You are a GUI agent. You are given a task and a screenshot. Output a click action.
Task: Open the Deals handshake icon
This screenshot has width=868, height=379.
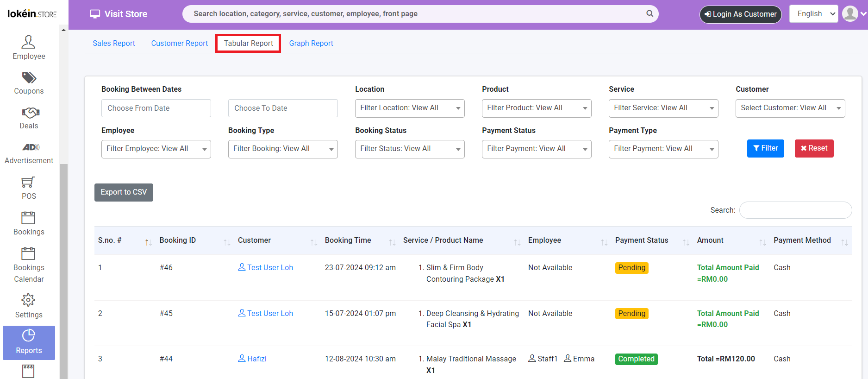pos(31,113)
